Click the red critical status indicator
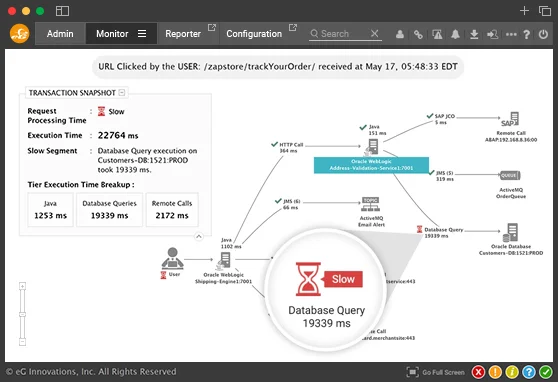The width and height of the screenshot is (558, 382). coord(478,372)
